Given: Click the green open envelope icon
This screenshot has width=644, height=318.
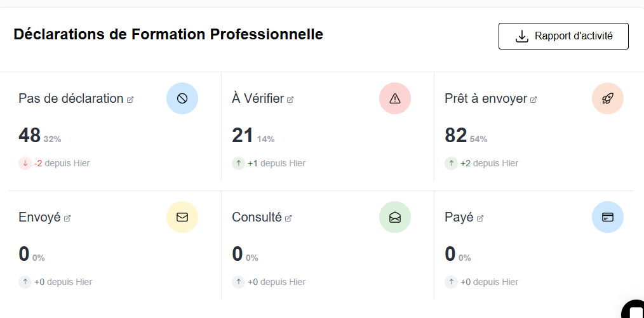Looking at the screenshot, I should 395,217.
